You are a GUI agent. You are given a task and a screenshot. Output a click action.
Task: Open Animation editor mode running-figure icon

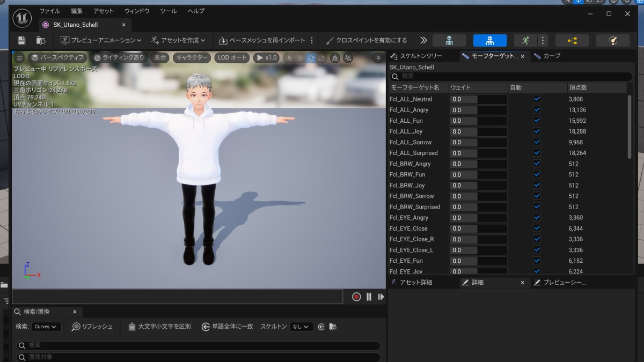(525, 40)
